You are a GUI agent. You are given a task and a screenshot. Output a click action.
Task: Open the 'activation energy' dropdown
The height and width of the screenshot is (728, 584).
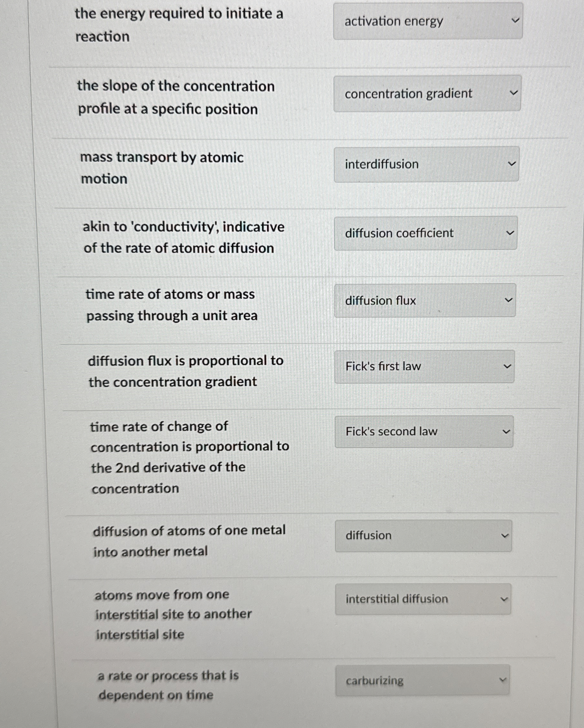(x=427, y=21)
